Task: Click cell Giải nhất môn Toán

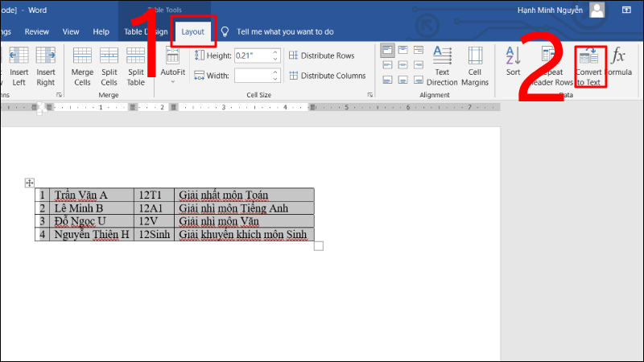Action: [245, 195]
